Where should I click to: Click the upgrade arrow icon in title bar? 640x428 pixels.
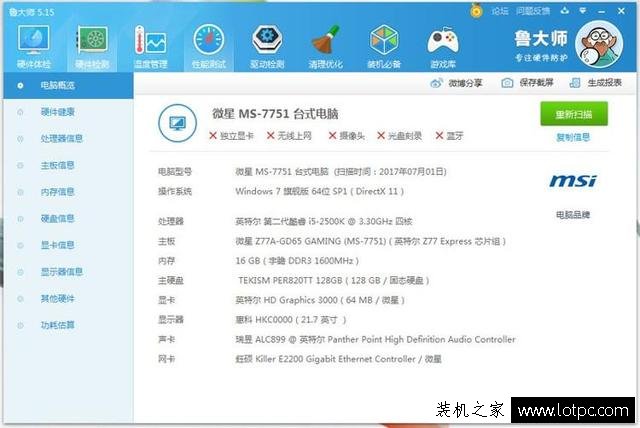(x=565, y=11)
